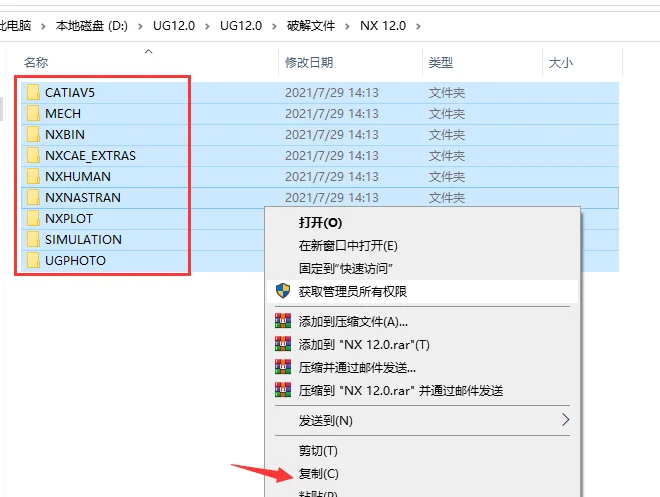Select the NXCAE_EXTRAS folder name
The width and height of the screenshot is (660, 497).
90,156
